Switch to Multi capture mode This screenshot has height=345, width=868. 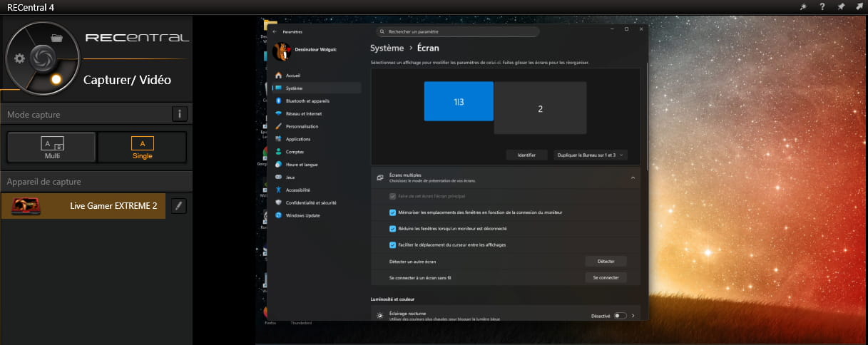(51, 148)
